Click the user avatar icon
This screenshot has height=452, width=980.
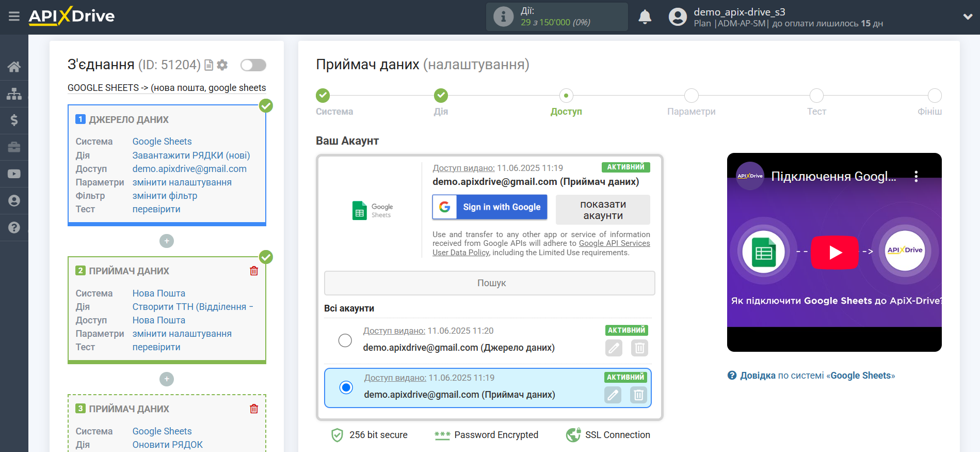point(678,17)
